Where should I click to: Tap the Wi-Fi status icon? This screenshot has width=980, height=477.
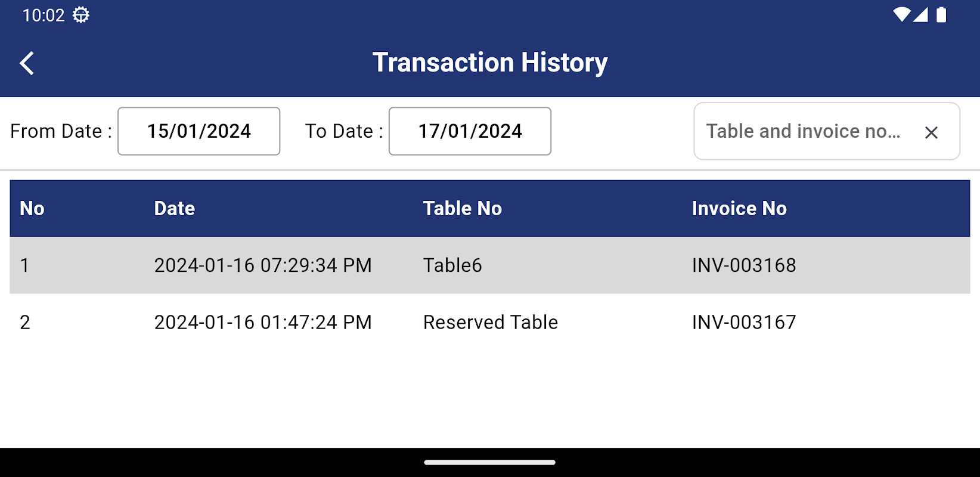pyautogui.click(x=901, y=15)
